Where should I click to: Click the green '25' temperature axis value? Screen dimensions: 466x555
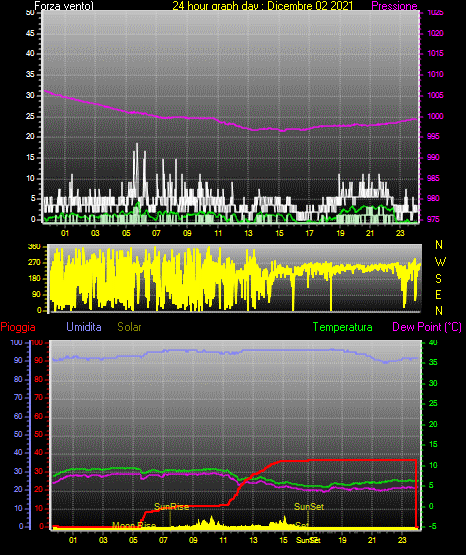click(433, 403)
